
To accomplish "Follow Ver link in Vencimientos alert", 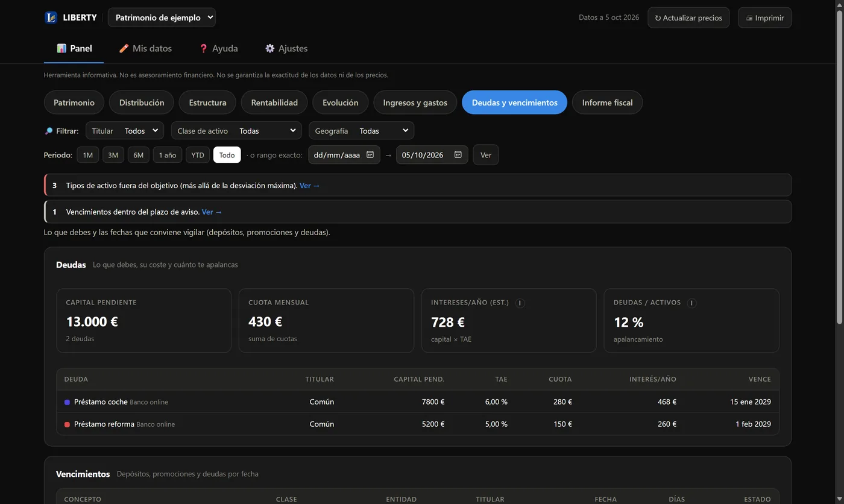I will (212, 212).
